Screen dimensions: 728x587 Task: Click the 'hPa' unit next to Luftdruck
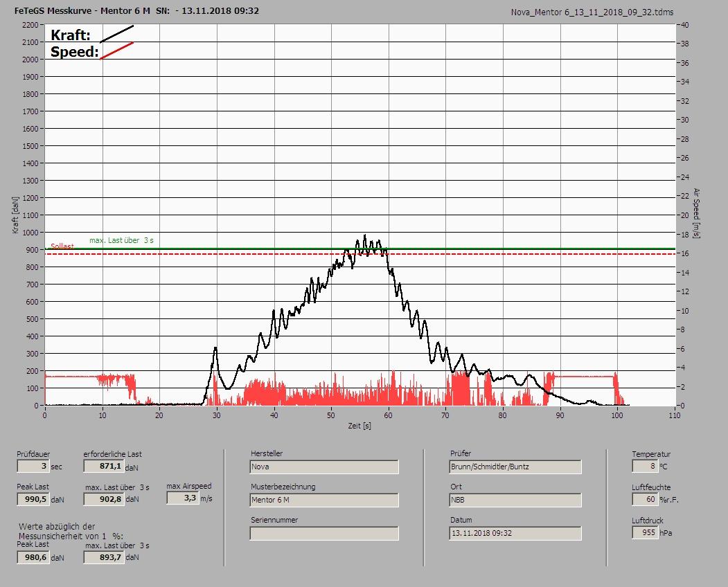point(666,533)
